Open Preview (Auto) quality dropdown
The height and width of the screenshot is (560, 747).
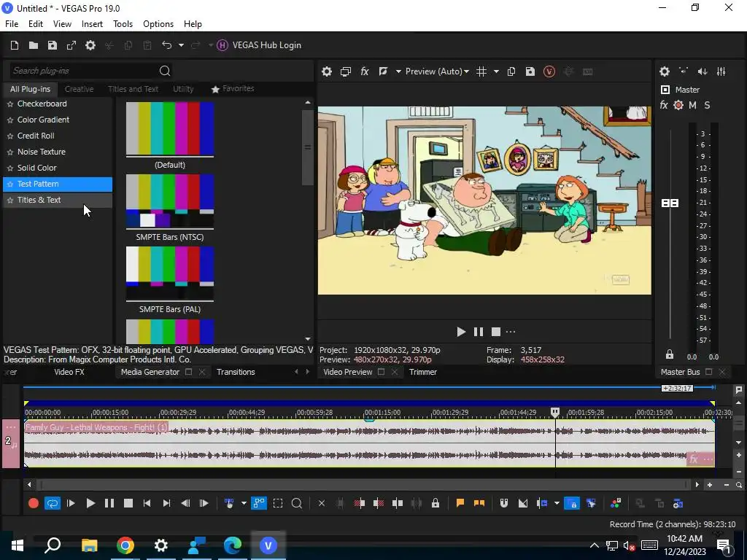(437, 71)
